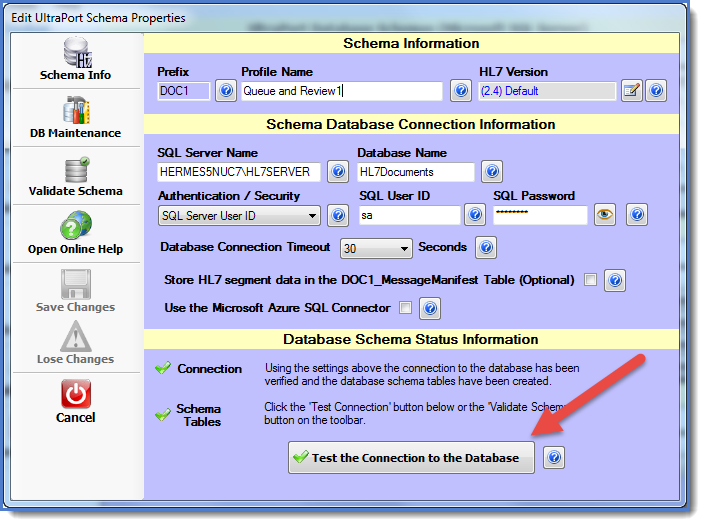705x526 pixels.
Task: Open help for SQL Server Name
Action: pos(338,172)
